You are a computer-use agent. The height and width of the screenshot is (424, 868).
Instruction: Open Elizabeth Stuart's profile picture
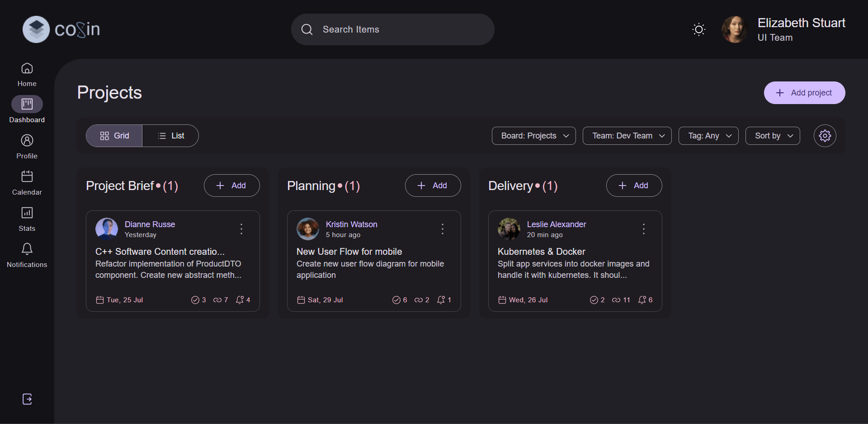coord(734,29)
